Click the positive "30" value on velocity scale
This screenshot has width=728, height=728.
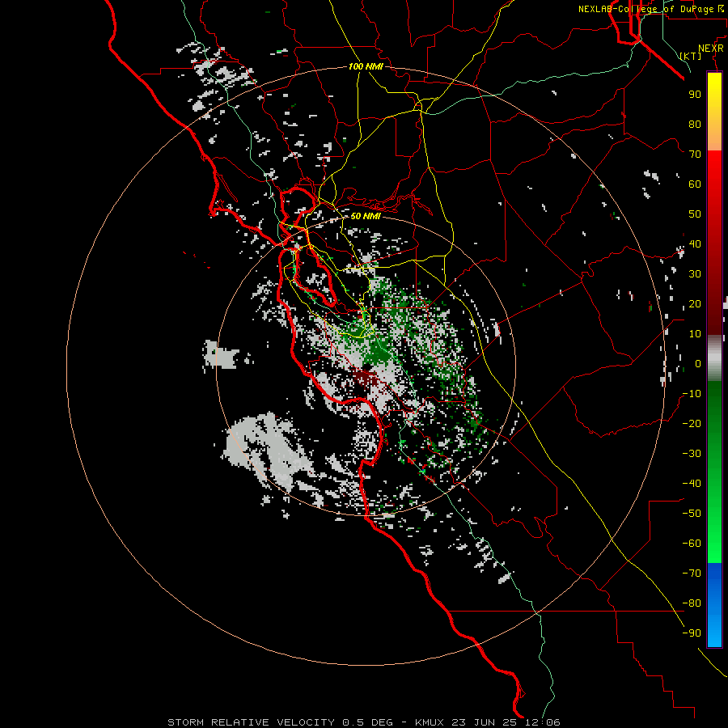coord(695,274)
